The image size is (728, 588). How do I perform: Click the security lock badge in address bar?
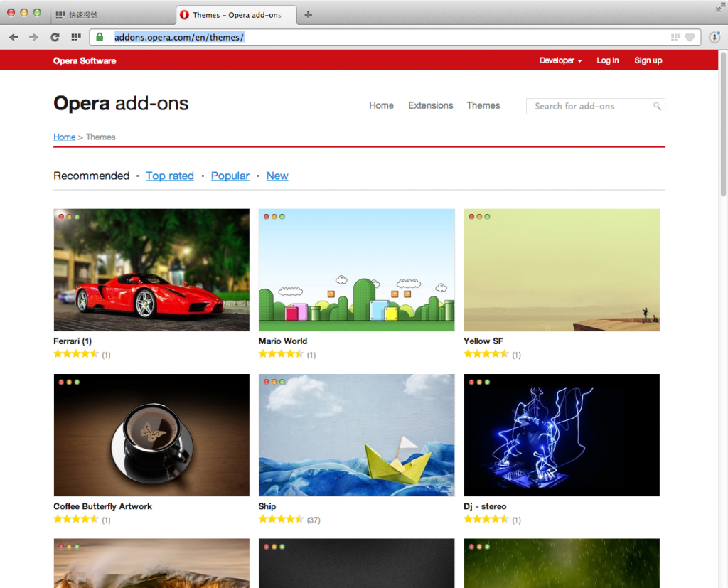tap(99, 37)
